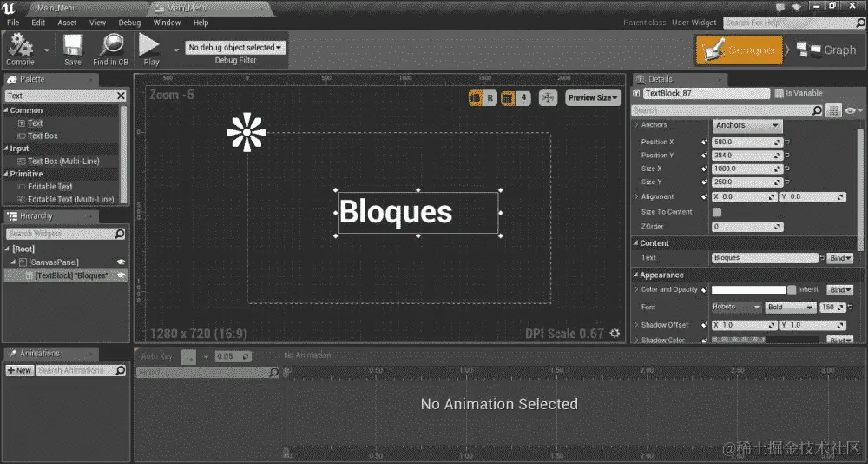Click the New animation button

[x=19, y=370]
